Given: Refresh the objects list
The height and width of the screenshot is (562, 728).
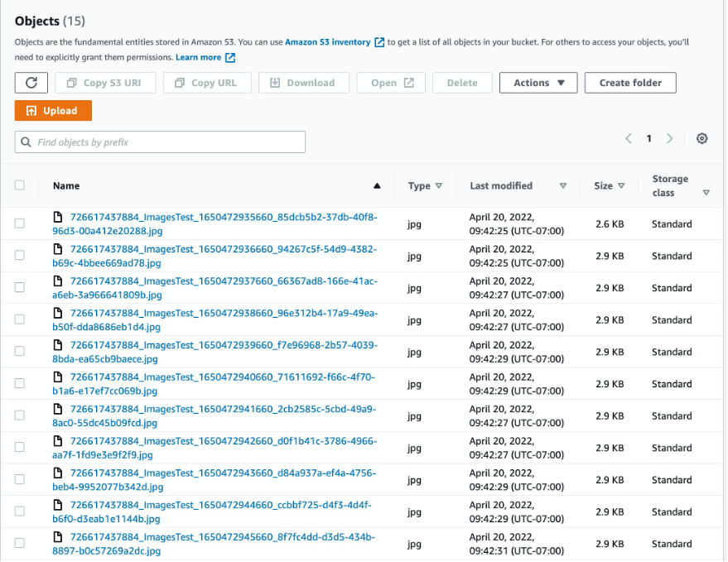Looking at the screenshot, I should click(31, 83).
